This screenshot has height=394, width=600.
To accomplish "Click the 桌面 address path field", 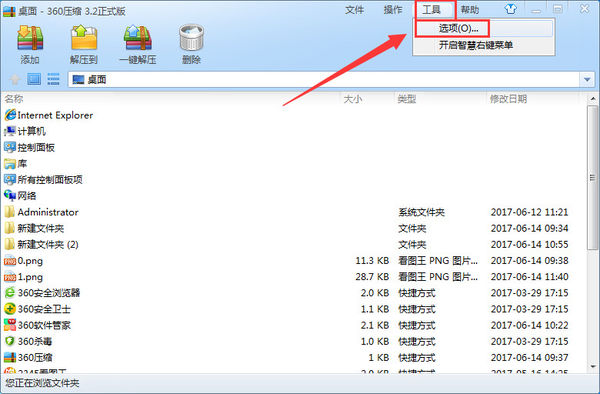I will click(x=324, y=80).
